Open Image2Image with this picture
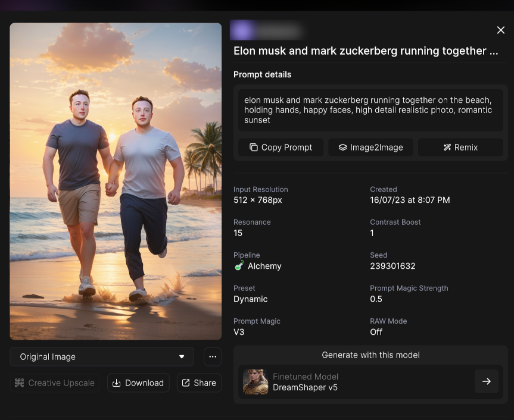 click(x=370, y=148)
